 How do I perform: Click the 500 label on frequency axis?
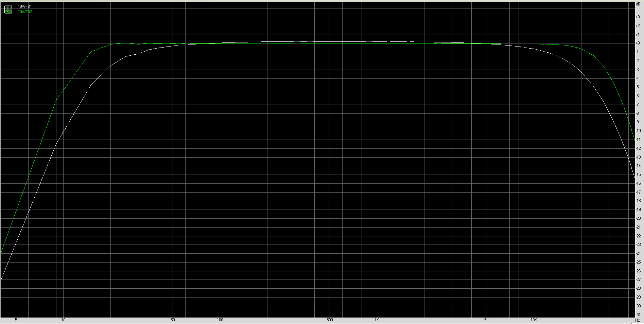pos(330,320)
